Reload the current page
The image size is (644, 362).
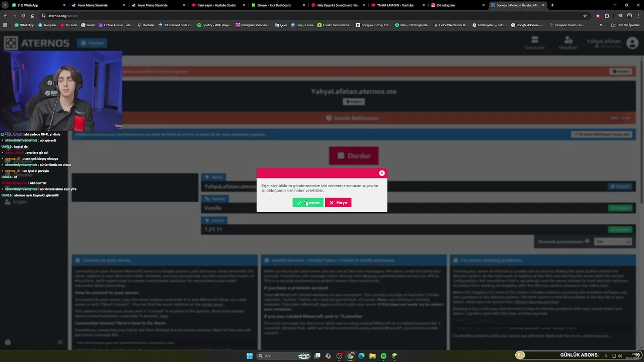(23, 16)
